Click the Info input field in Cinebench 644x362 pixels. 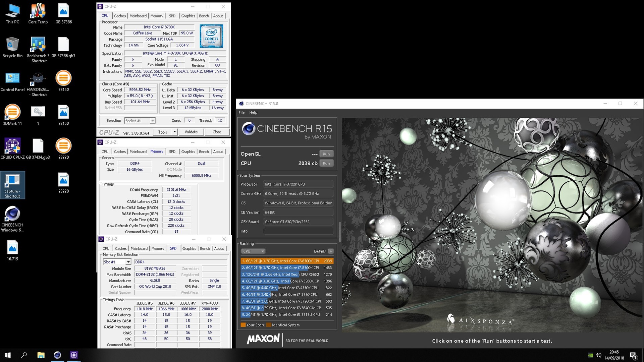pos(298,231)
